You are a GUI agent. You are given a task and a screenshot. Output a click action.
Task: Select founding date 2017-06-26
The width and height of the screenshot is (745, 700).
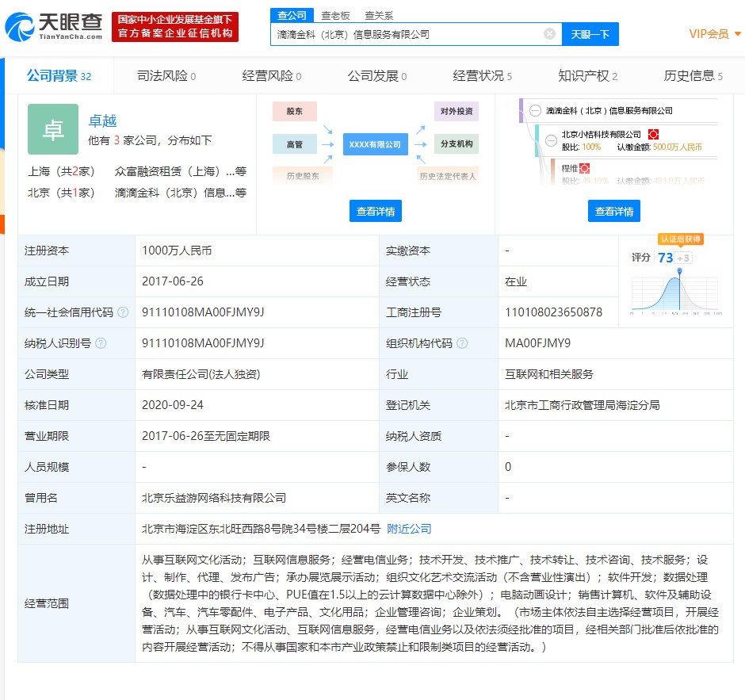tap(173, 281)
